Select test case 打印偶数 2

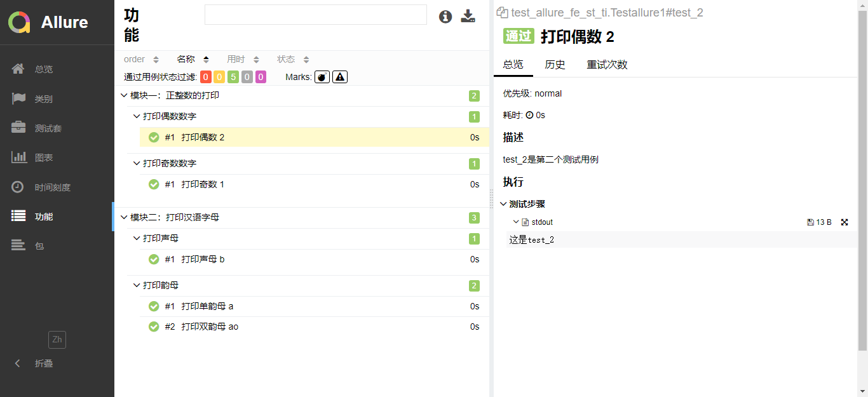coord(315,137)
